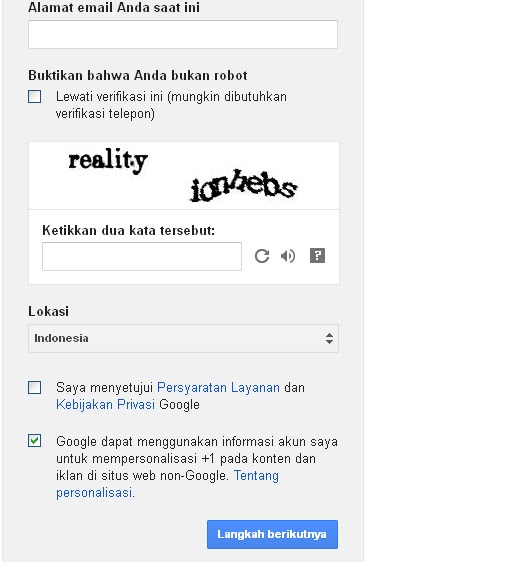
Task: Click the 'Langkah berikutnya' button
Action: point(272,534)
